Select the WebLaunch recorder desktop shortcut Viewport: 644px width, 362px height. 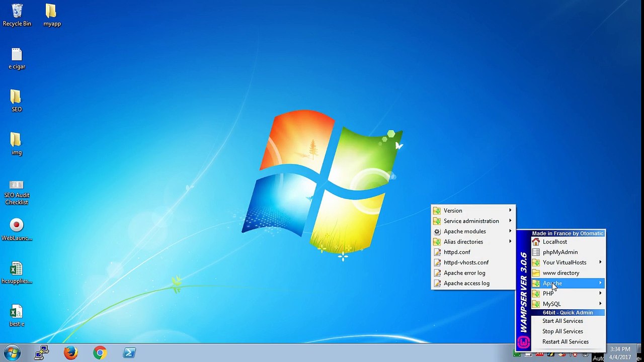click(x=17, y=230)
